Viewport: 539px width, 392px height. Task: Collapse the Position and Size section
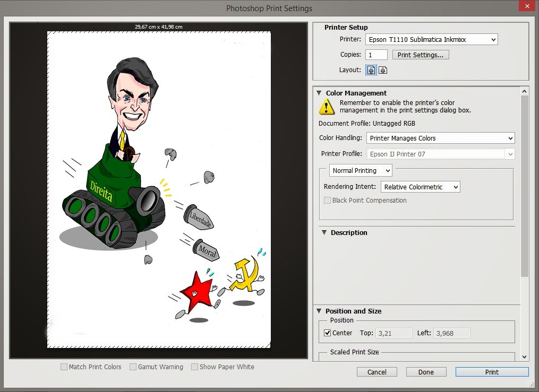(319, 311)
